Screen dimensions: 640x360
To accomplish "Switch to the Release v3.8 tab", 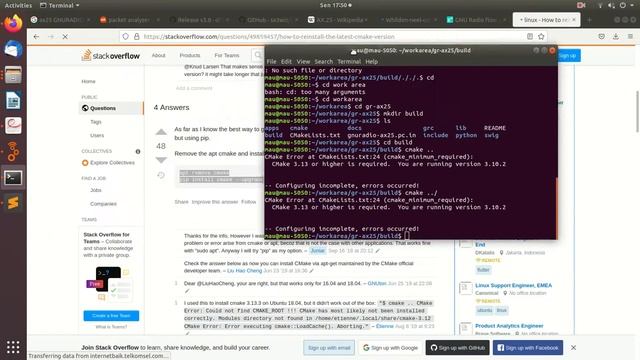I will (x=199, y=20).
